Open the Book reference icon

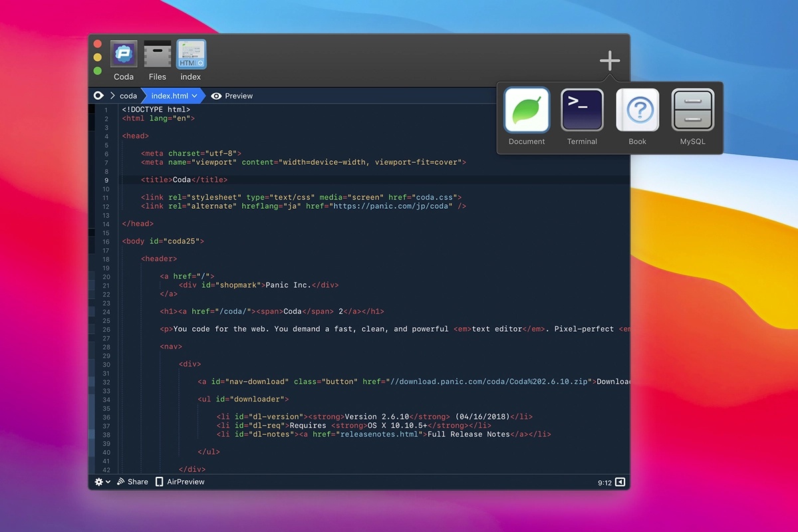pyautogui.click(x=637, y=110)
